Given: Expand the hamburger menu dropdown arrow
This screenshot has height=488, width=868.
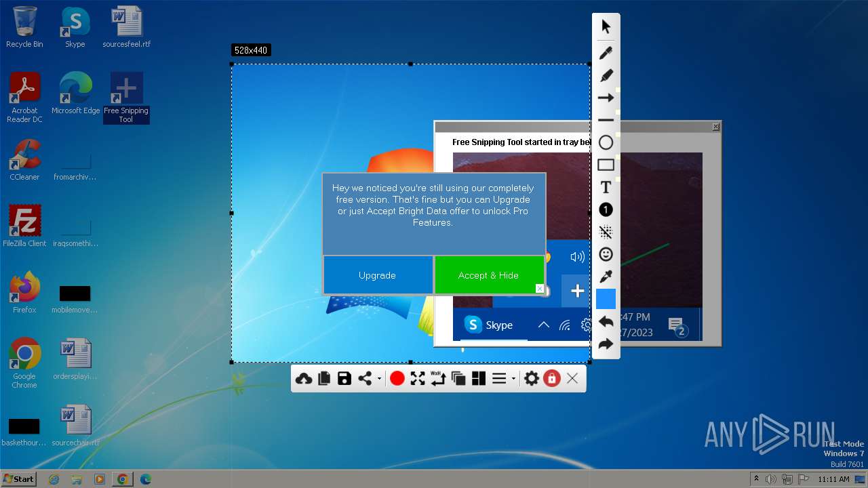Looking at the screenshot, I should coord(513,378).
